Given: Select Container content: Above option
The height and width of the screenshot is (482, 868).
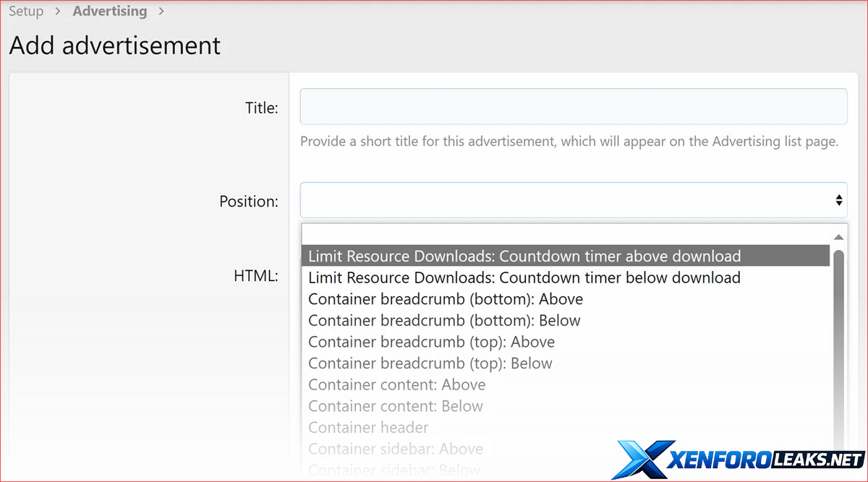Looking at the screenshot, I should 396,384.
